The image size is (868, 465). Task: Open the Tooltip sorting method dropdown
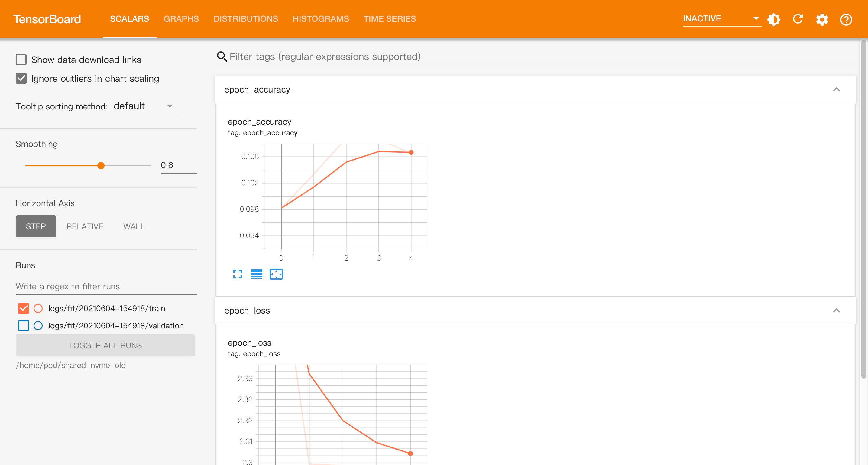(145, 106)
